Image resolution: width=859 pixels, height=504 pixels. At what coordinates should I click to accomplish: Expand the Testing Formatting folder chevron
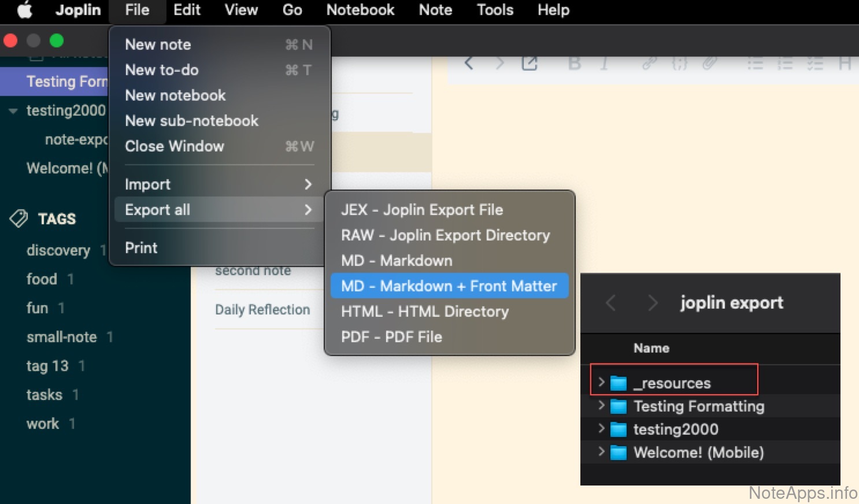point(601,405)
